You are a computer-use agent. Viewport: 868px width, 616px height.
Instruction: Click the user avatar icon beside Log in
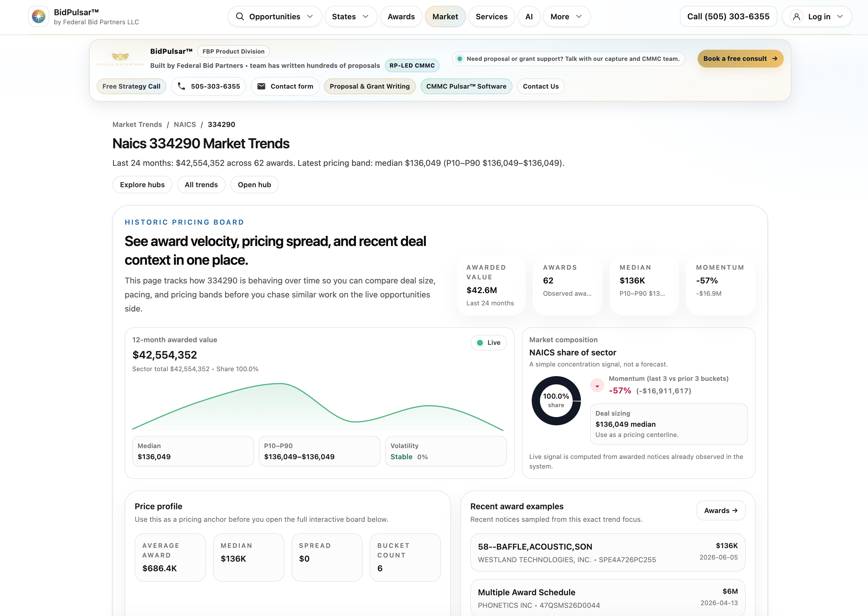(796, 17)
